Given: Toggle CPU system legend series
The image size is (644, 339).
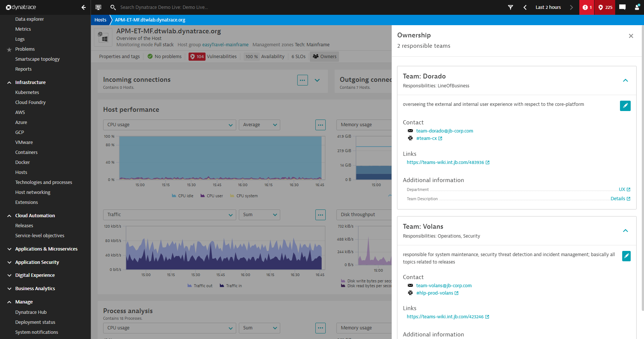Looking at the screenshot, I should [x=244, y=196].
